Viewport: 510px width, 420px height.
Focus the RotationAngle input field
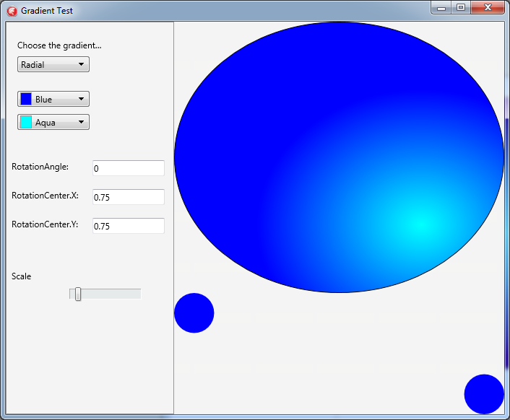(x=129, y=168)
